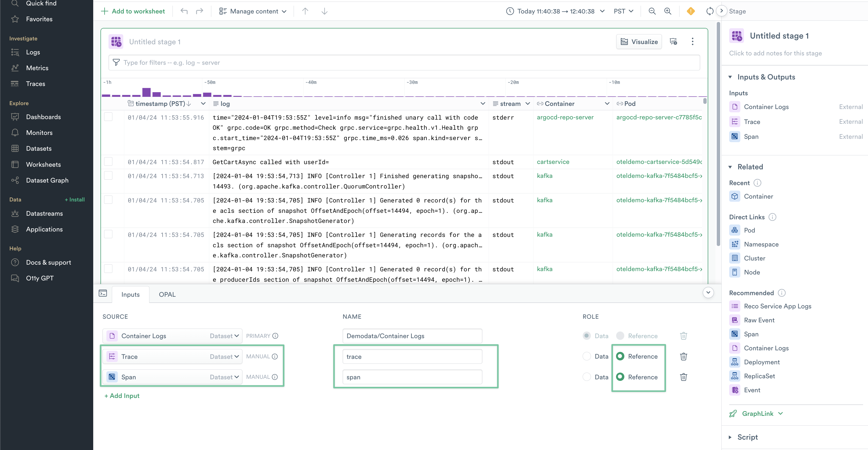The image size is (868, 450).
Task: Open timestamp column menu chevron
Action: (203, 104)
